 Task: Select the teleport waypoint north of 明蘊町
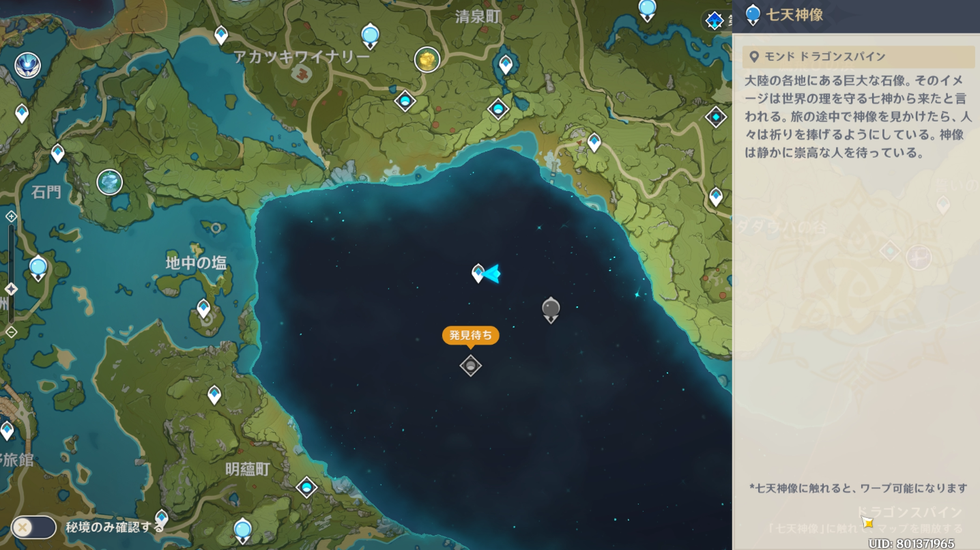[x=214, y=394]
